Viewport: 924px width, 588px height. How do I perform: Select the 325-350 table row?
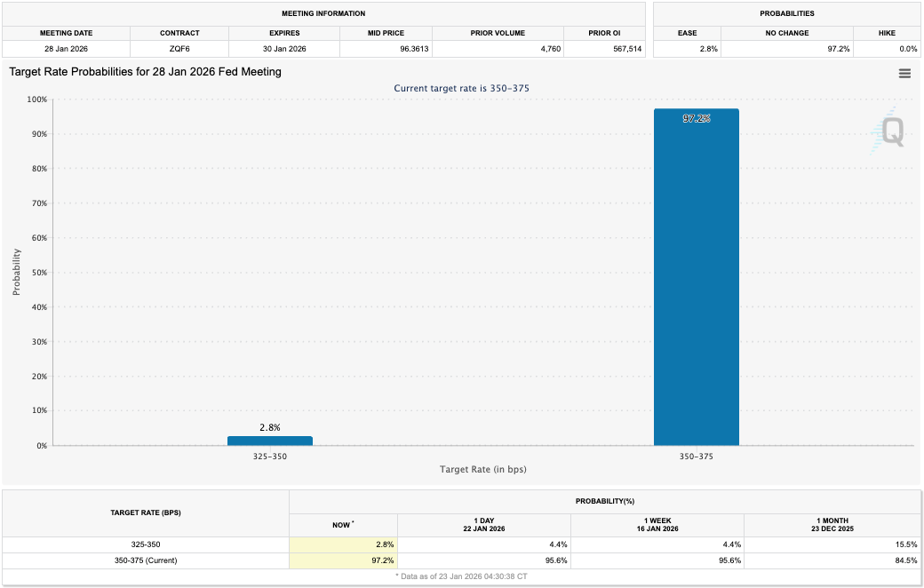click(144, 544)
